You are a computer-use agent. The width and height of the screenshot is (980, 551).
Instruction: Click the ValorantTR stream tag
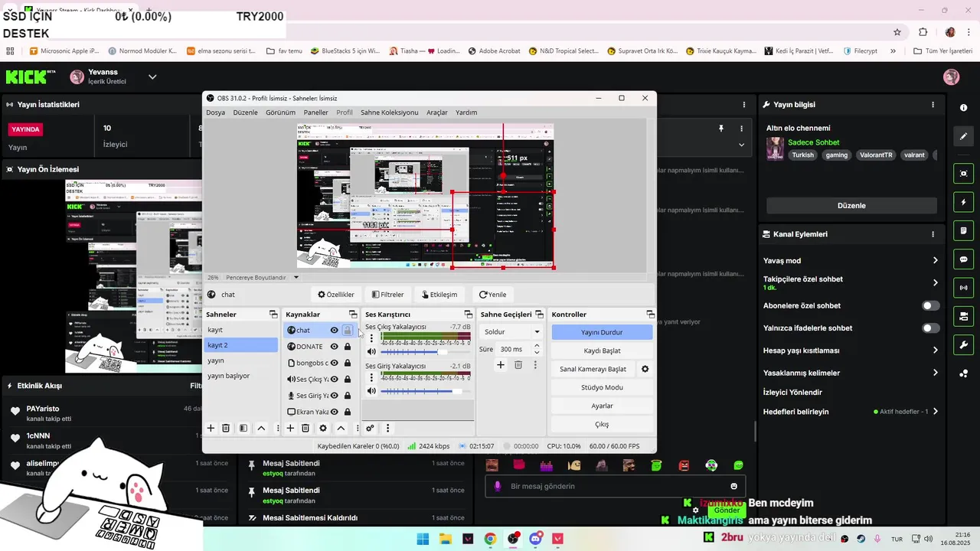coord(876,155)
